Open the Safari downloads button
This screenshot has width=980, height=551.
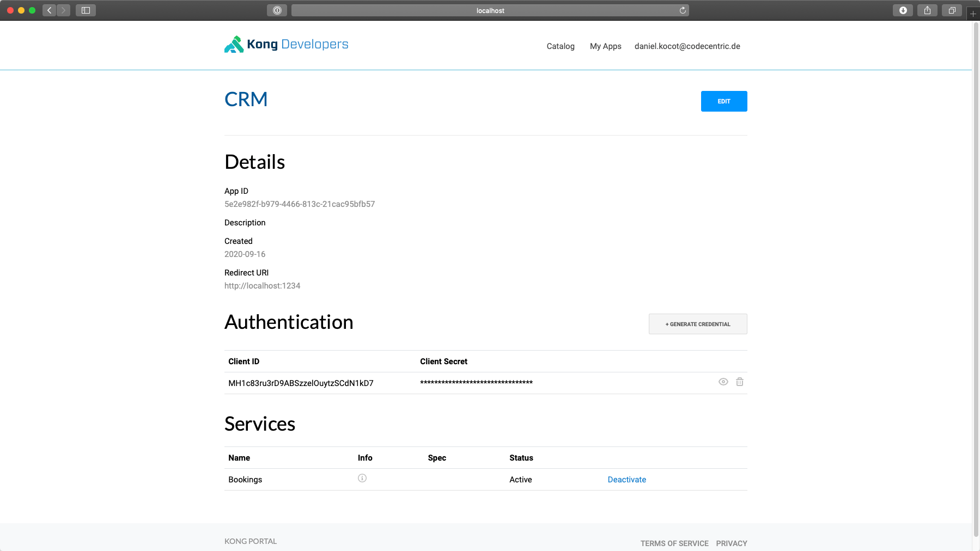pos(903,10)
